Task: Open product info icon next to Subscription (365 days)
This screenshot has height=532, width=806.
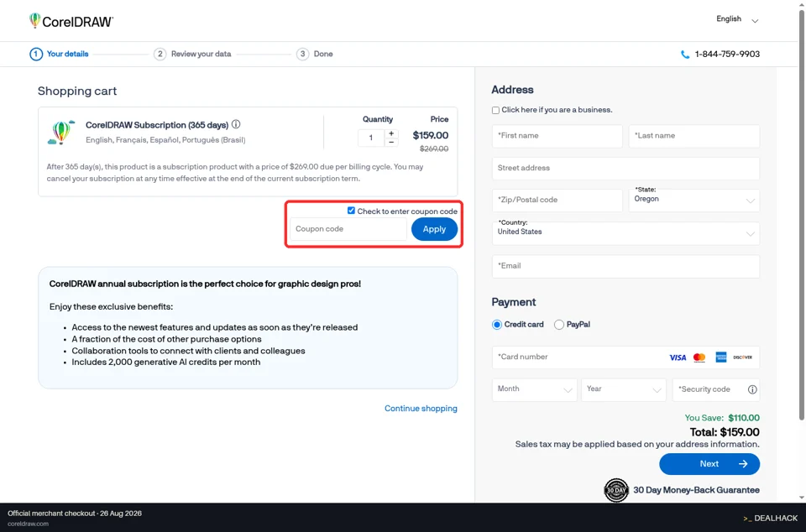Action: click(x=236, y=124)
